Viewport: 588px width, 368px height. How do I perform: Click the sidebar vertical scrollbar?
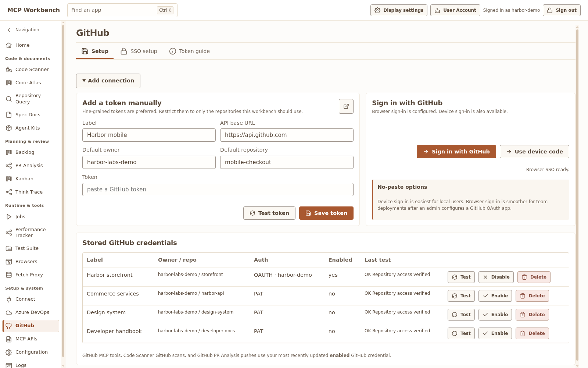[x=63, y=191]
